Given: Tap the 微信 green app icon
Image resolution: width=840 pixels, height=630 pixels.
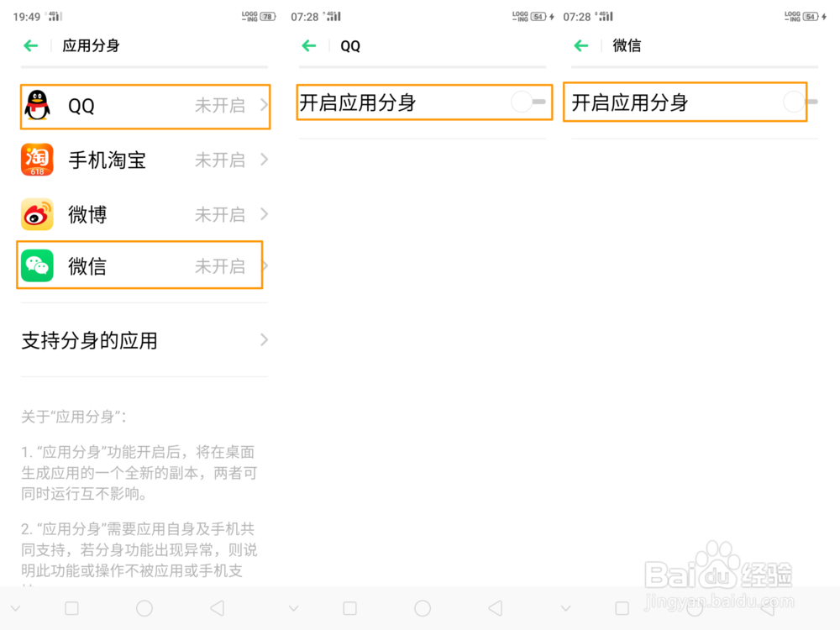Looking at the screenshot, I should [37, 265].
